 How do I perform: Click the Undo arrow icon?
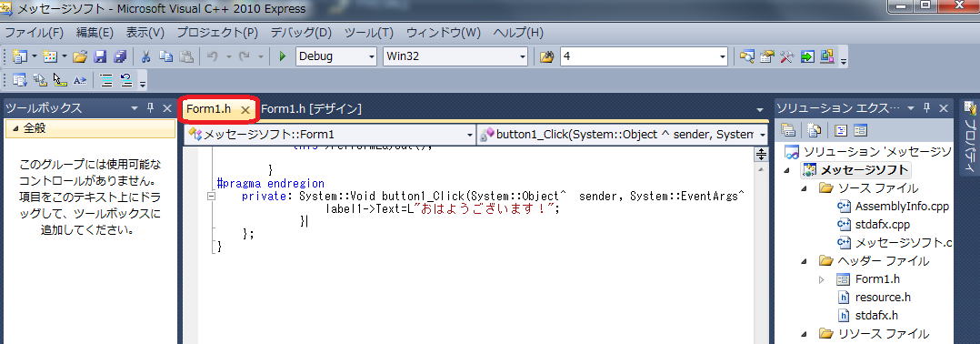pyautogui.click(x=212, y=57)
